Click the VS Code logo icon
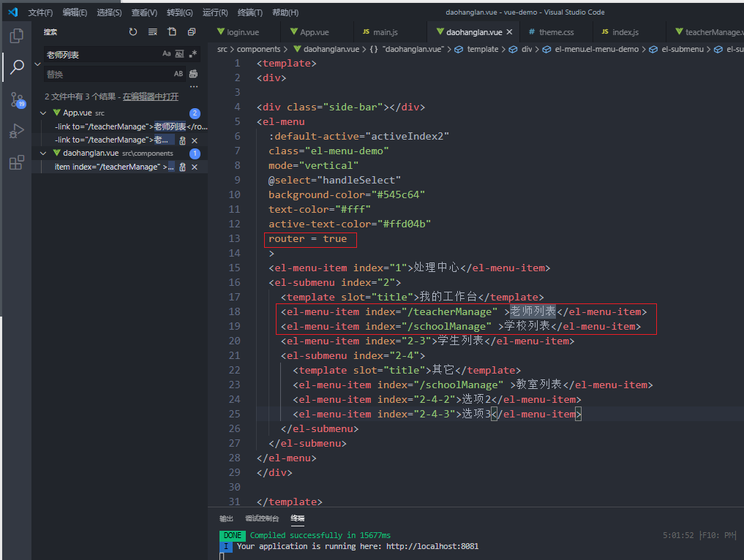 coord(13,12)
